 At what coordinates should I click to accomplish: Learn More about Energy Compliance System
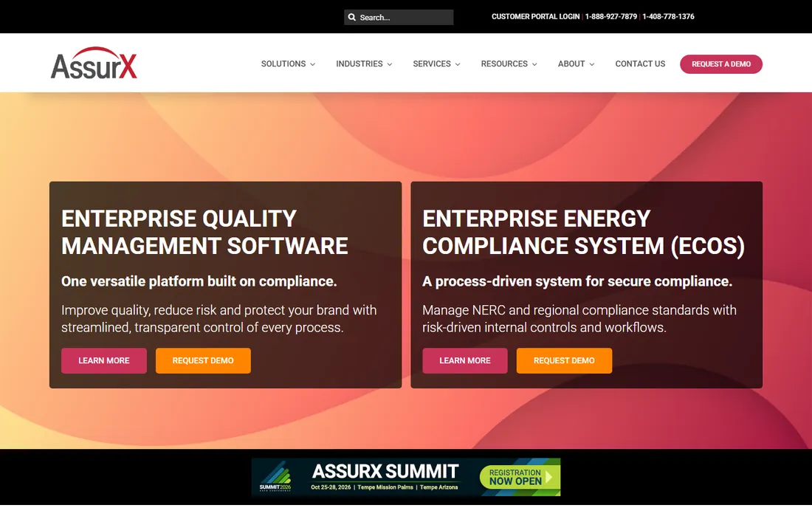465,360
